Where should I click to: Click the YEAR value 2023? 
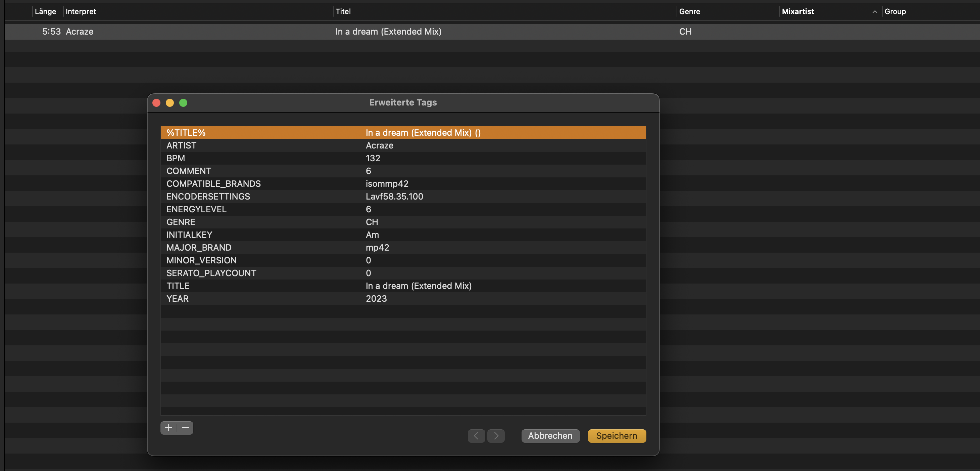pyautogui.click(x=376, y=299)
